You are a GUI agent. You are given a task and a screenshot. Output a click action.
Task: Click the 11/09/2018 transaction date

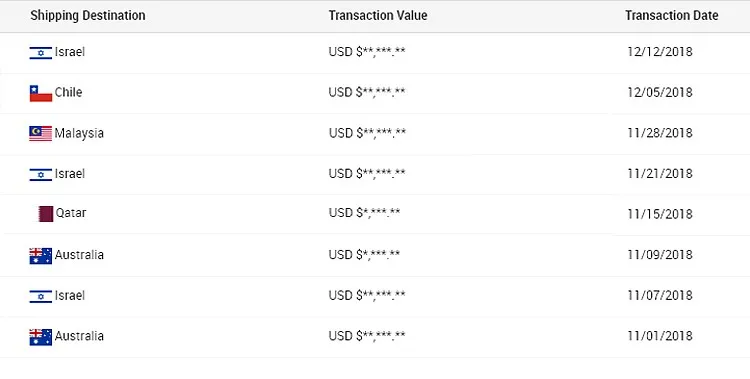pos(660,255)
